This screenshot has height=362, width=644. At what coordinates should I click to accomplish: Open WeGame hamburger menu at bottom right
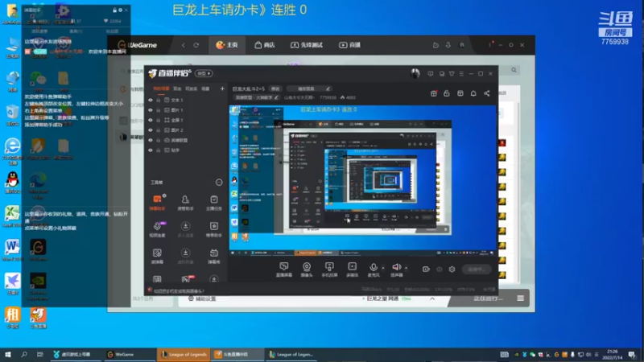pos(520,298)
